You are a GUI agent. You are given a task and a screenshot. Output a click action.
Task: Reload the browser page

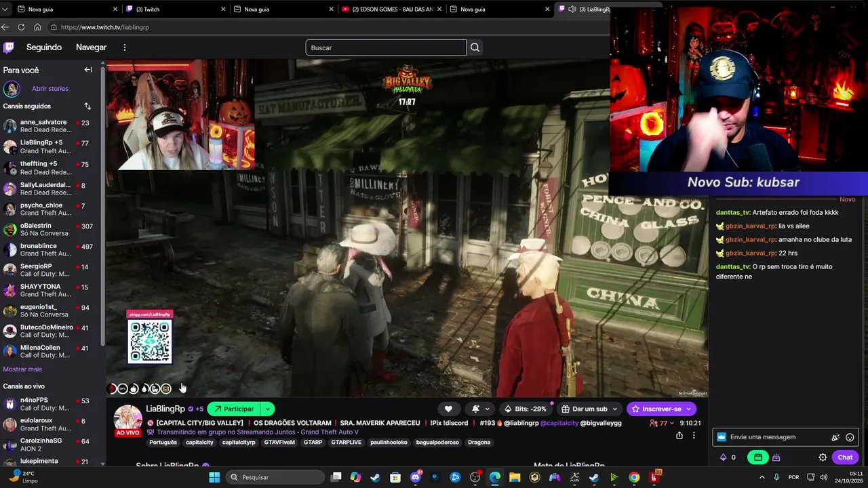click(x=21, y=27)
